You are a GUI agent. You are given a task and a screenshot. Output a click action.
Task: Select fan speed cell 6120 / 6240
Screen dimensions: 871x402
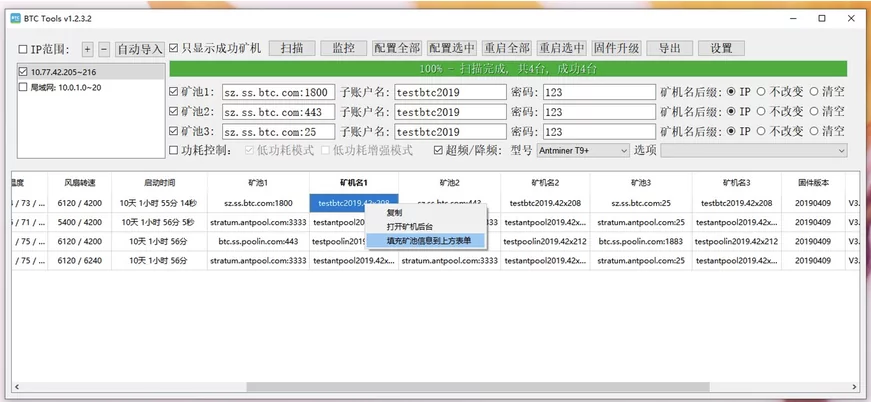click(x=79, y=260)
